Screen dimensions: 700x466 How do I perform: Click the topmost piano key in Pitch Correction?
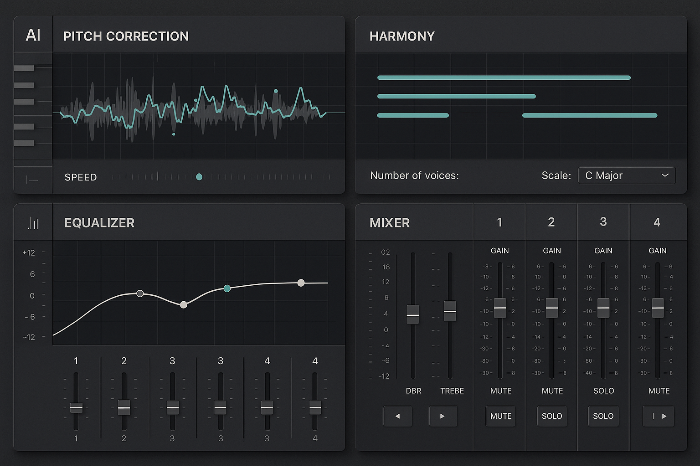[x=24, y=68]
